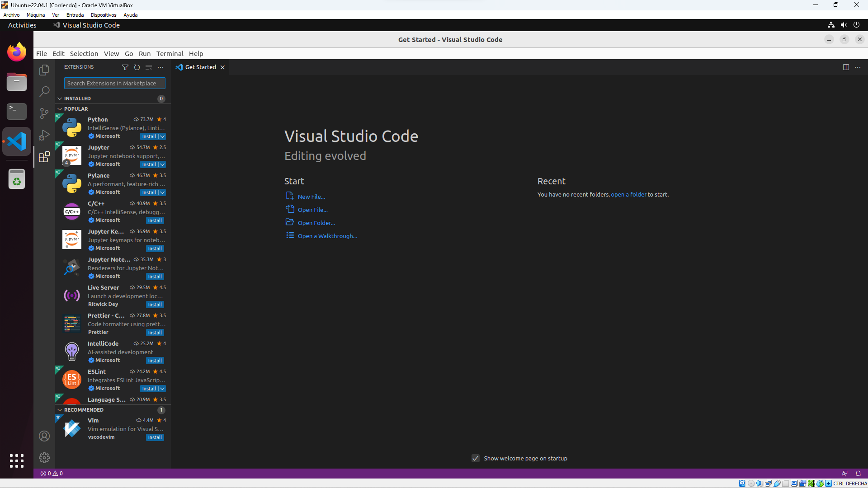
Task: Install the Live Server extension
Action: 155,305
